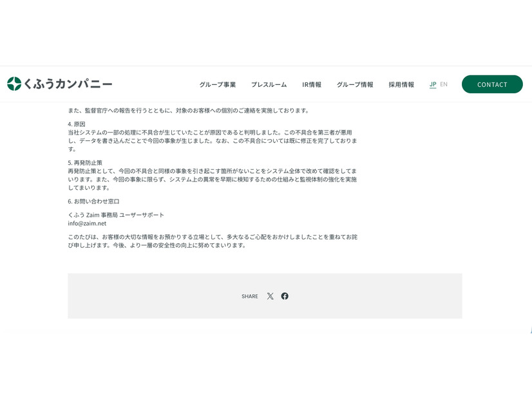Click the line starting また、監督官庁への報告

coord(188,111)
